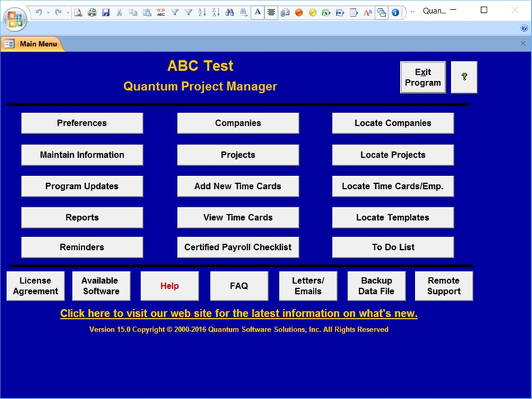This screenshot has height=399, width=532.
Task: Open the Preferences screen
Action: point(82,123)
